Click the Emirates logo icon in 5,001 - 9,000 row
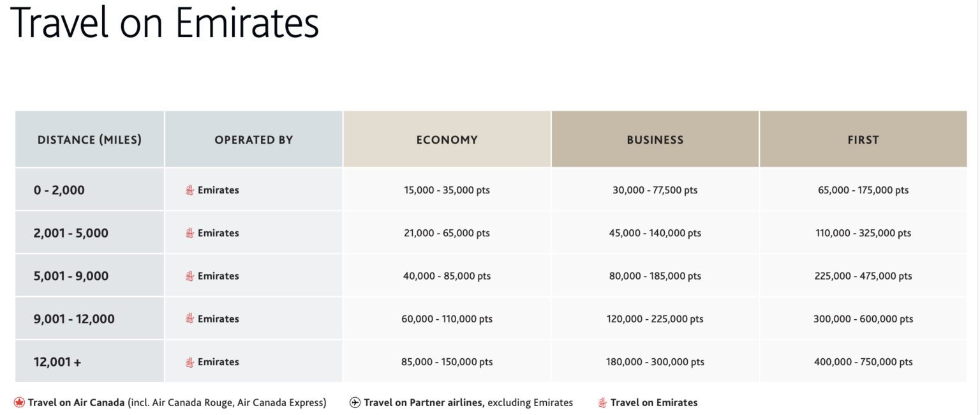 [x=189, y=276]
